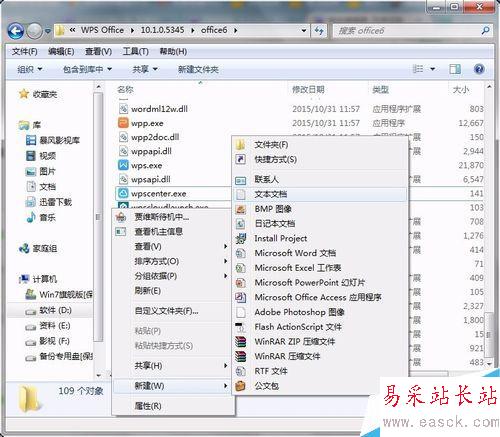This screenshot has height=437, width=500.
Task: Click the Forward navigation arrow
Action: click(x=34, y=31)
